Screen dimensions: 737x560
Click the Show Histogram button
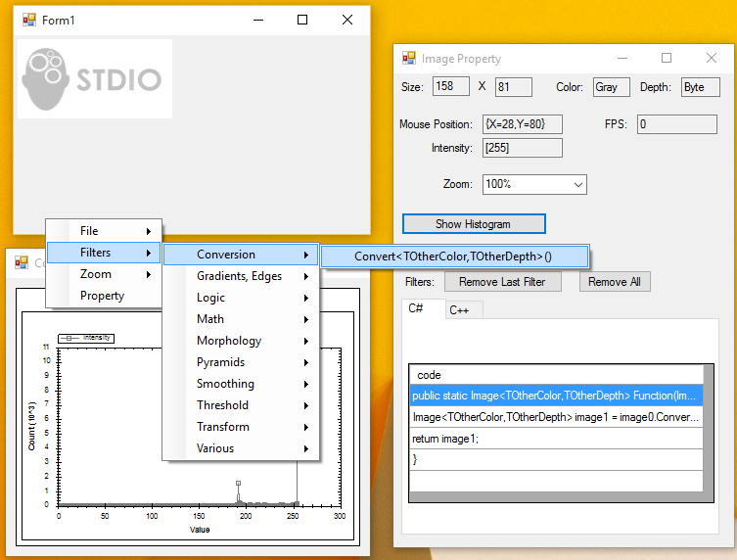pos(474,224)
